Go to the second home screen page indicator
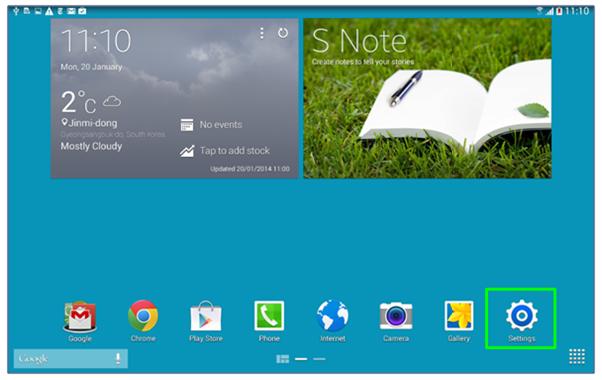602x380 pixels. [319, 359]
